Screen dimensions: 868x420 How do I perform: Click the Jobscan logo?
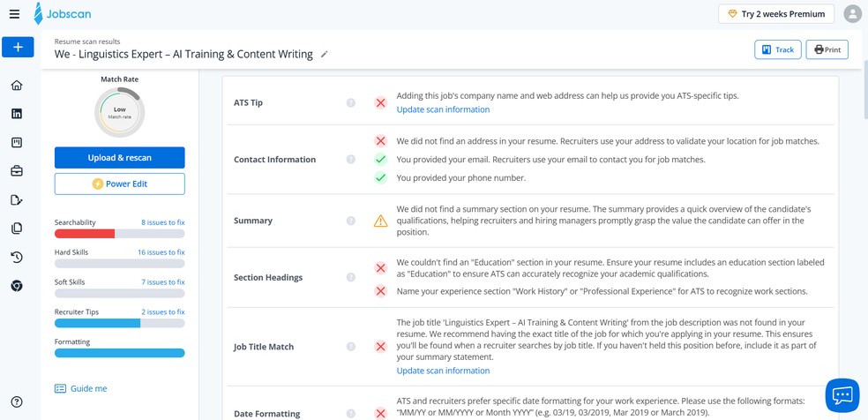point(62,14)
